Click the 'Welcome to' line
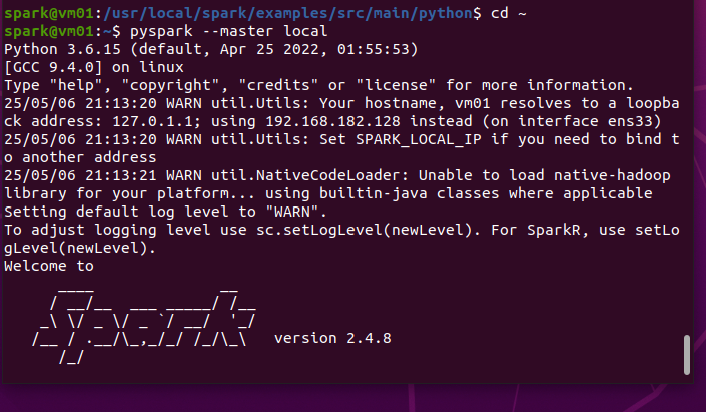706x412 pixels. point(49,266)
